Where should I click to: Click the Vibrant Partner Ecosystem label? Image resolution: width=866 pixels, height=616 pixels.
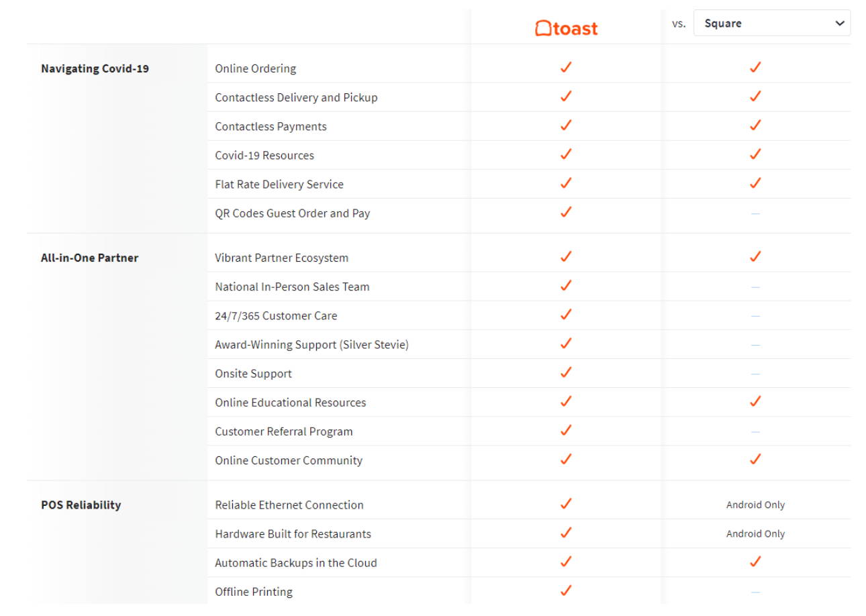pyautogui.click(x=281, y=258)
